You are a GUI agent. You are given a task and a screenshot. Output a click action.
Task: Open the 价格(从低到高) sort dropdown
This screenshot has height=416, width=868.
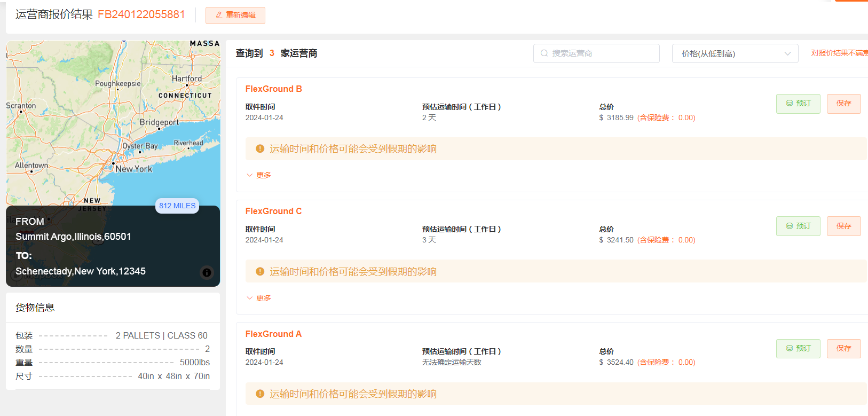(x=735, y=53)
